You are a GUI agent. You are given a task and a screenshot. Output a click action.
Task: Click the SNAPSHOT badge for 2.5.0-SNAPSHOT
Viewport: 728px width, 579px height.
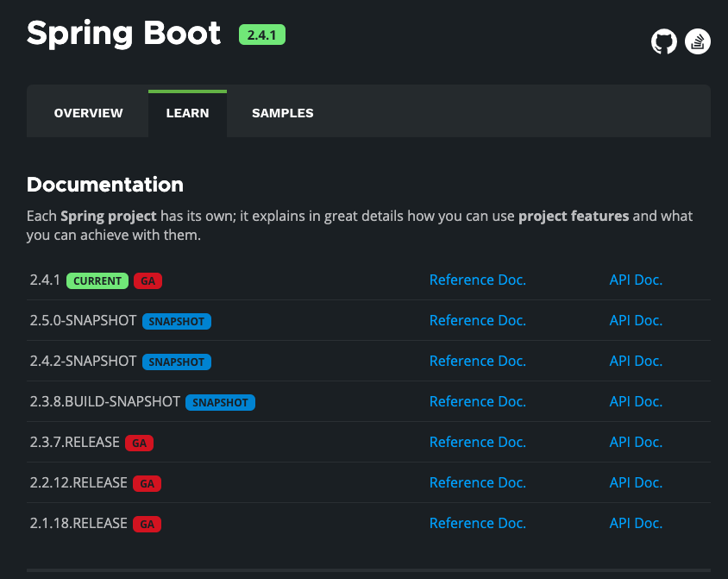(177, 321)
